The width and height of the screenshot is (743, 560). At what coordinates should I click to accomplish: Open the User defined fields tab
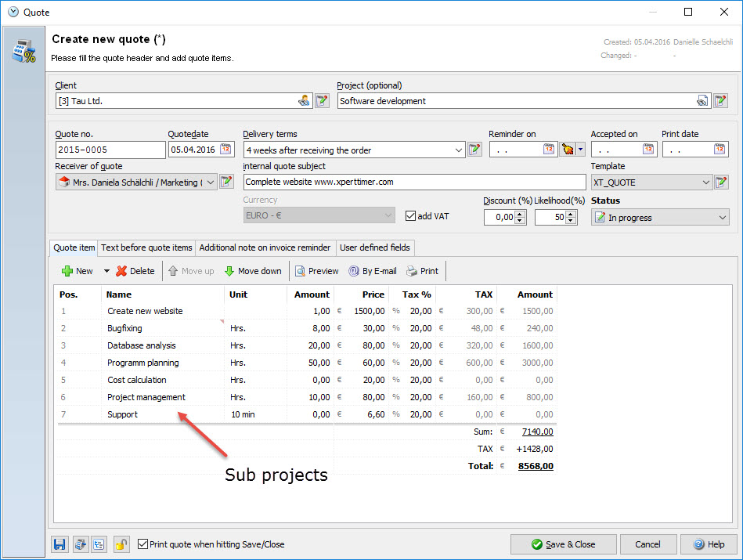[x=374, y=247]
